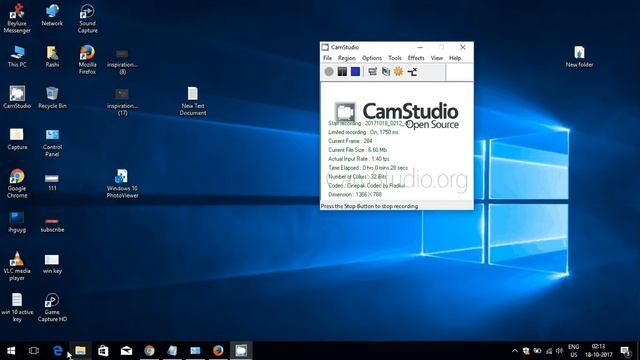This screenshot has width=640, height=360.
Task: Open the Options menu
Action: tap(372, 58)
